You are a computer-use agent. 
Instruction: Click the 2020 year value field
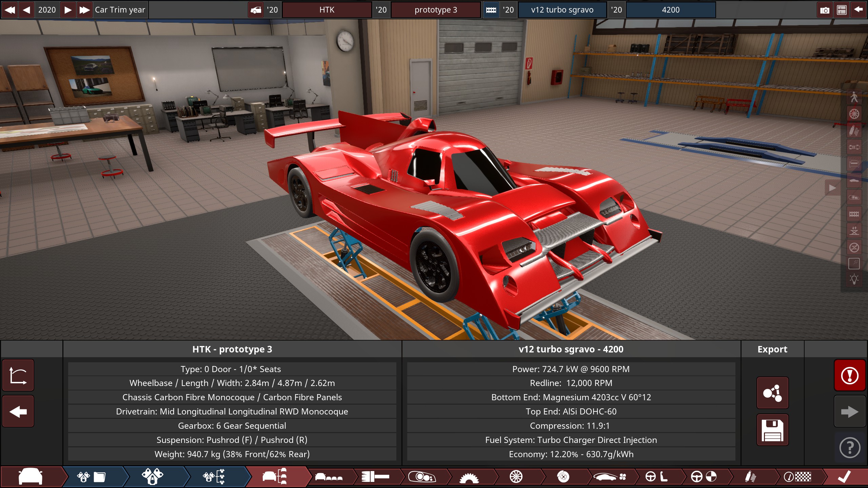[47, 10]
